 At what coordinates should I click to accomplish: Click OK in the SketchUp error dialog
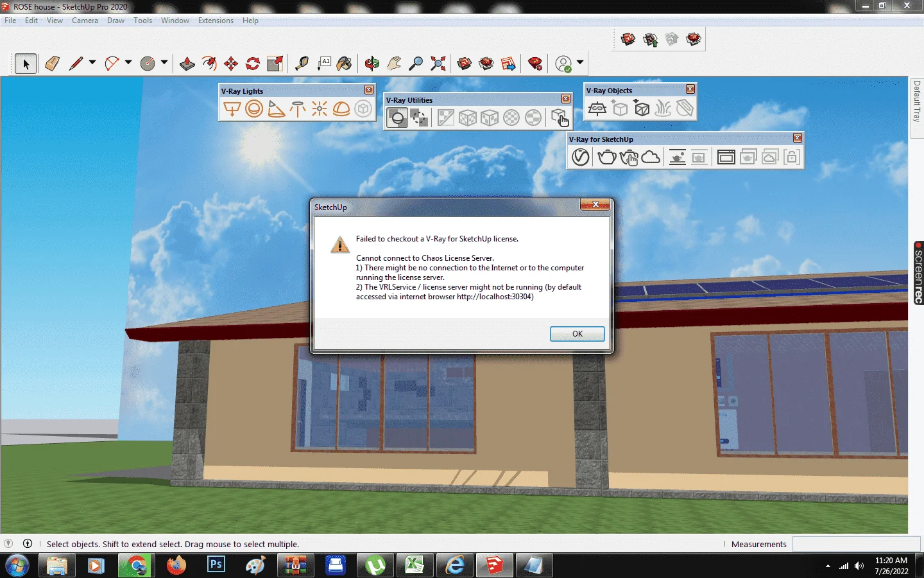pos(577,334)
